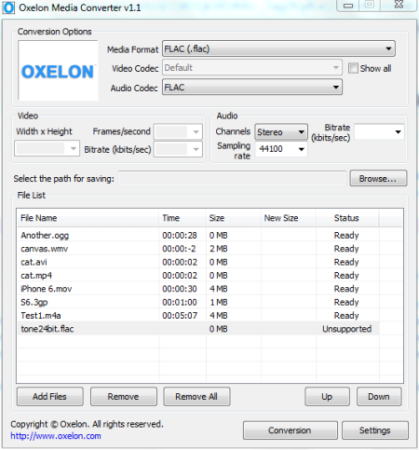Move selected file Down
Image resolution: width=419 pixels, height=450 pixels.
click(x=379, y=397)
